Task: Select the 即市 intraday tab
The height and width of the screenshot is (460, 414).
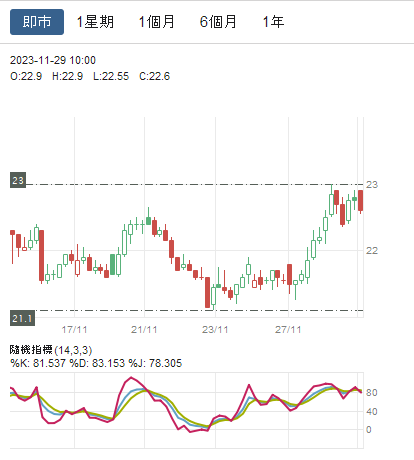Action: (37, 22)
